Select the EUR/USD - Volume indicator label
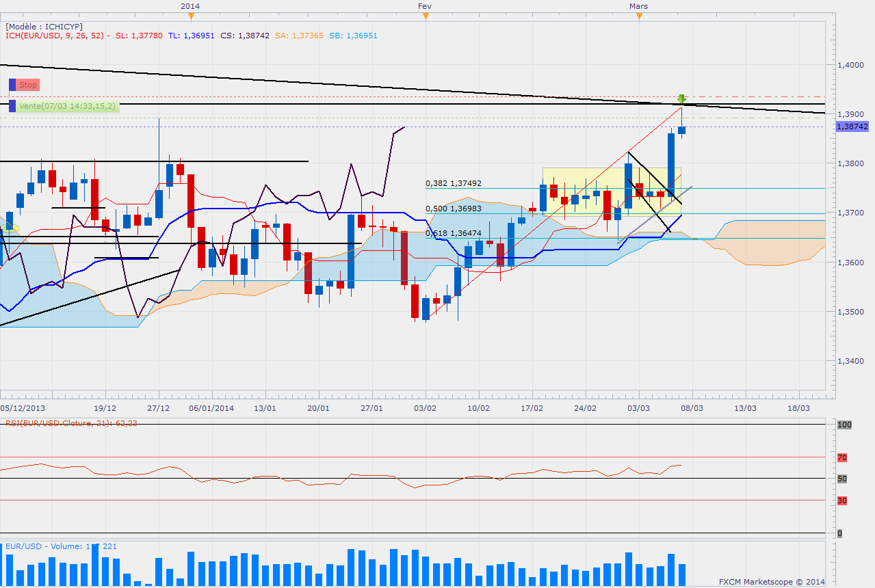The image size is (875, 588). point(61,546)
